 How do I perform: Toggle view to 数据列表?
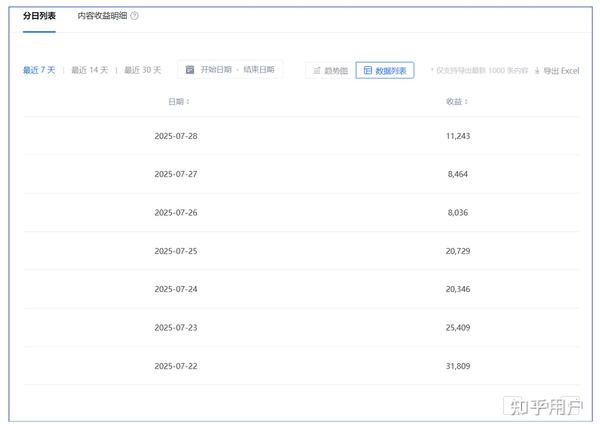[x=385, y=70]
